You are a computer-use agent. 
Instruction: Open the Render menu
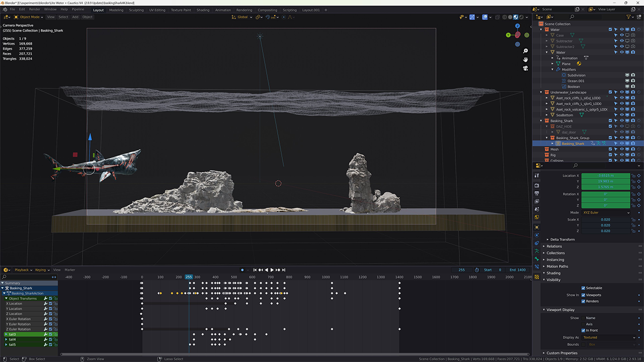[34, 10]
